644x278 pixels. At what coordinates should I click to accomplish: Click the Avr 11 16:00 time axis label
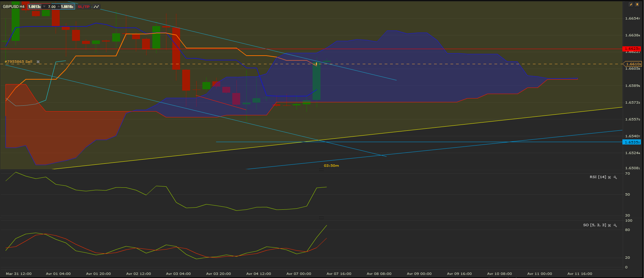(580, 274)
